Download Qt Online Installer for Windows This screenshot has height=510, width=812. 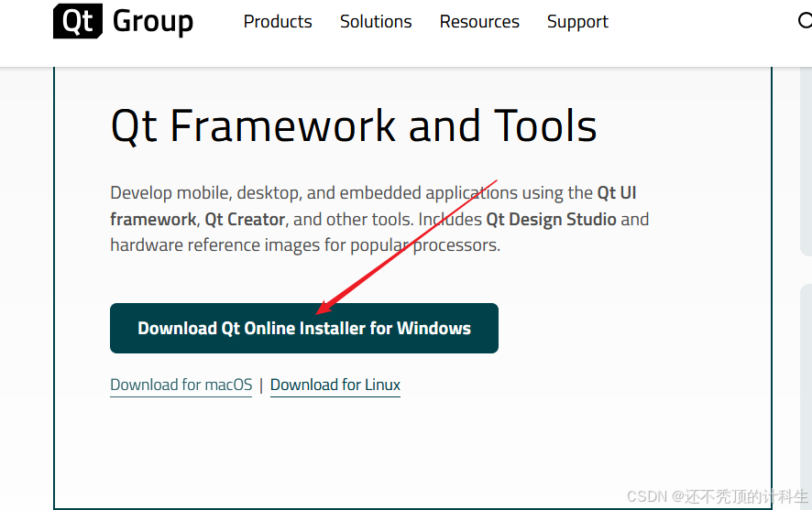coord(304,329)
